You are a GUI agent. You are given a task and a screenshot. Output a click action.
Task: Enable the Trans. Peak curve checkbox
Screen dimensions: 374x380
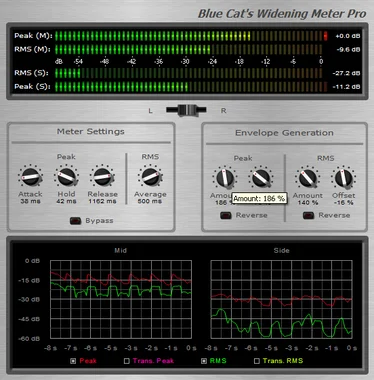[x=127, y=361]
